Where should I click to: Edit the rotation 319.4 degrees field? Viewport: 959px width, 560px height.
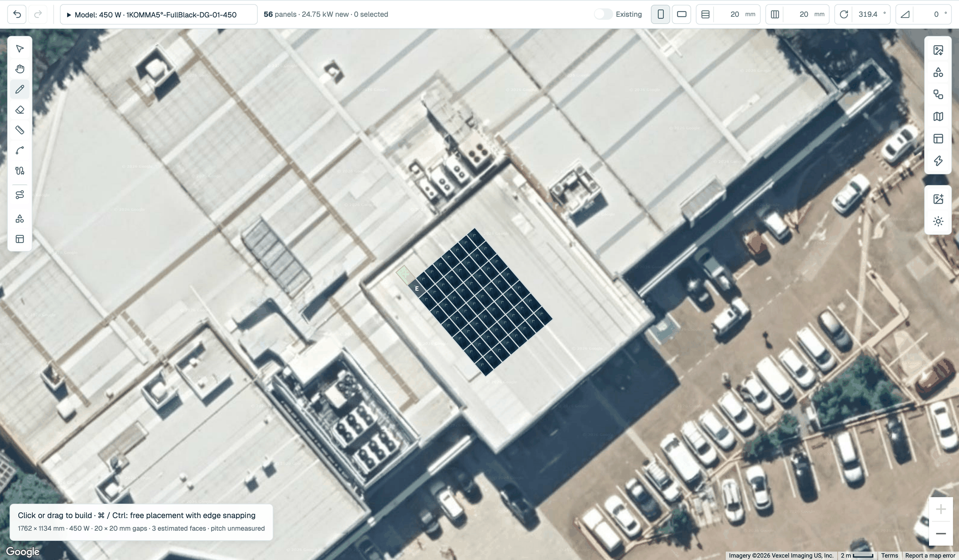tap(872, 14)
